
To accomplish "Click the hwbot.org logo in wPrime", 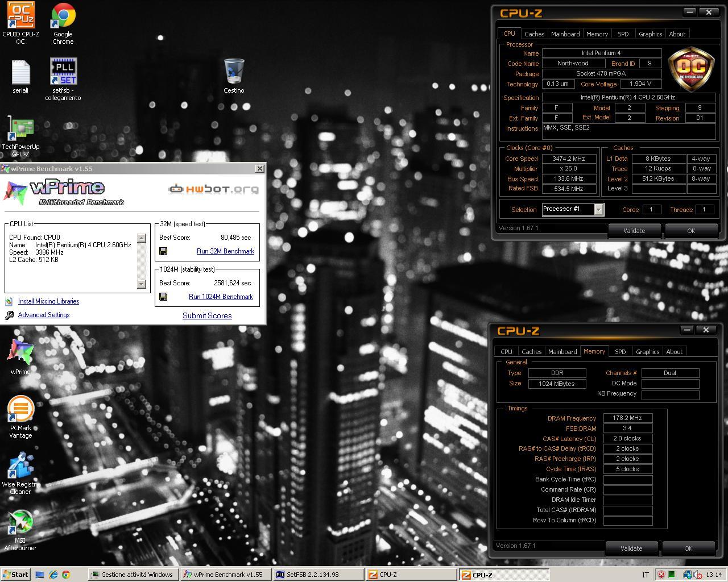I will [x=213, y=188].
